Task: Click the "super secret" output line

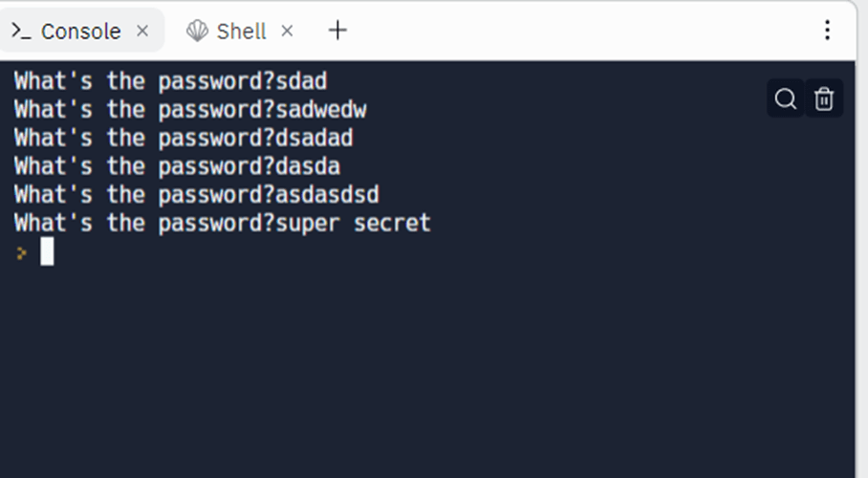Action: click(223, 224)
